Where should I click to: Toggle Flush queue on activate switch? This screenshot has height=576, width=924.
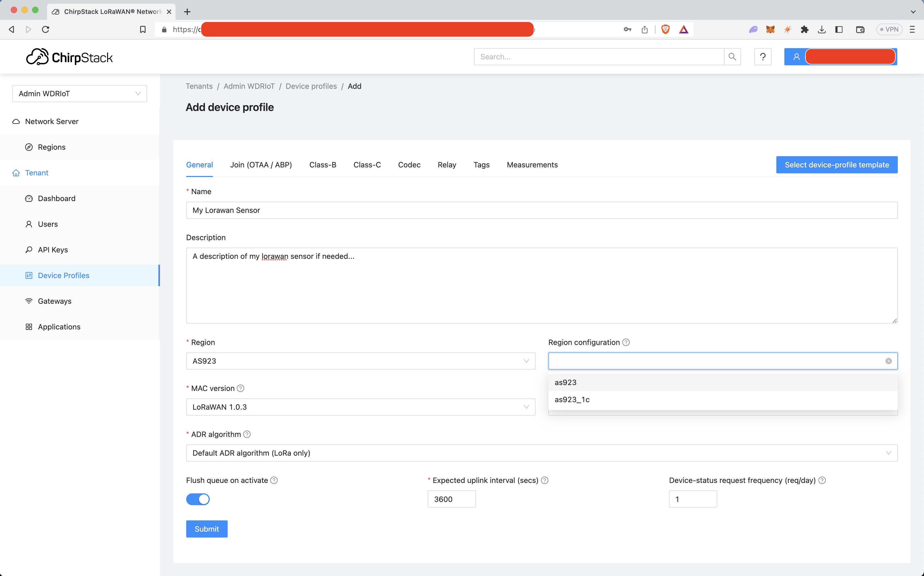coord(198,499)
